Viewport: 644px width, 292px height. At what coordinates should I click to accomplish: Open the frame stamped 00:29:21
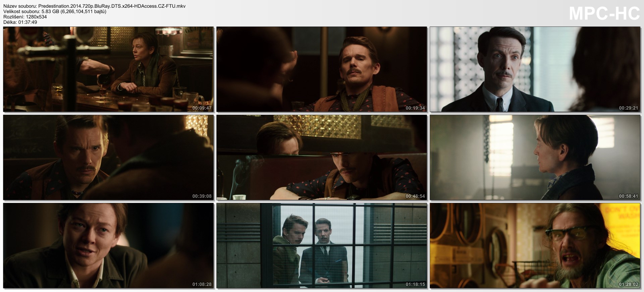point(535,69)
